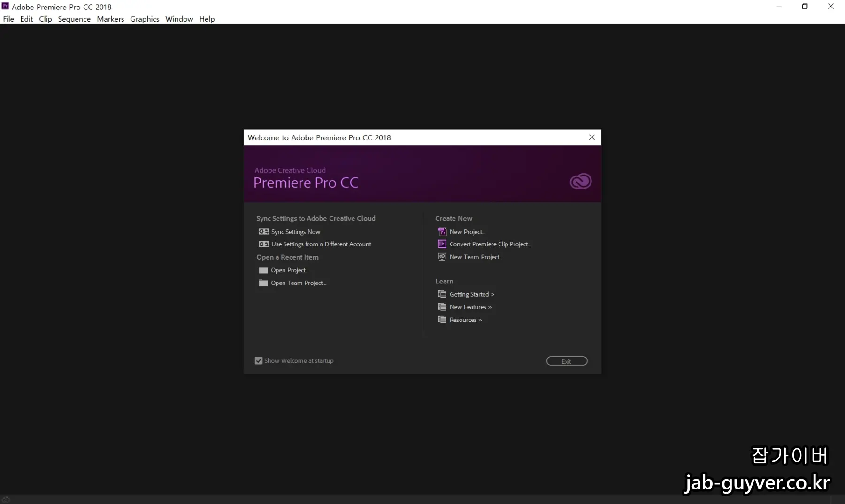Close the Welcome dialog
Image resolution: width=845 pixels, height=504 pixels.
(591, 137)
